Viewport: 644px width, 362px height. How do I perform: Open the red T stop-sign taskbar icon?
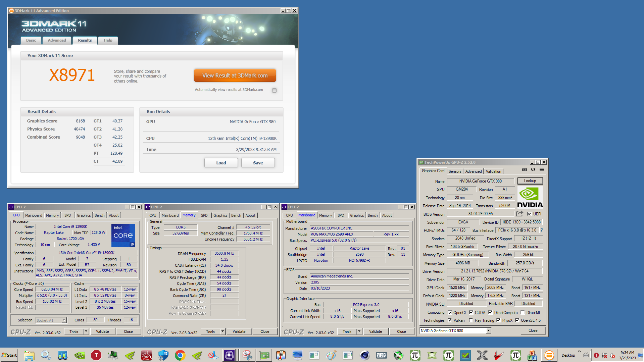(x=96, y=355)
